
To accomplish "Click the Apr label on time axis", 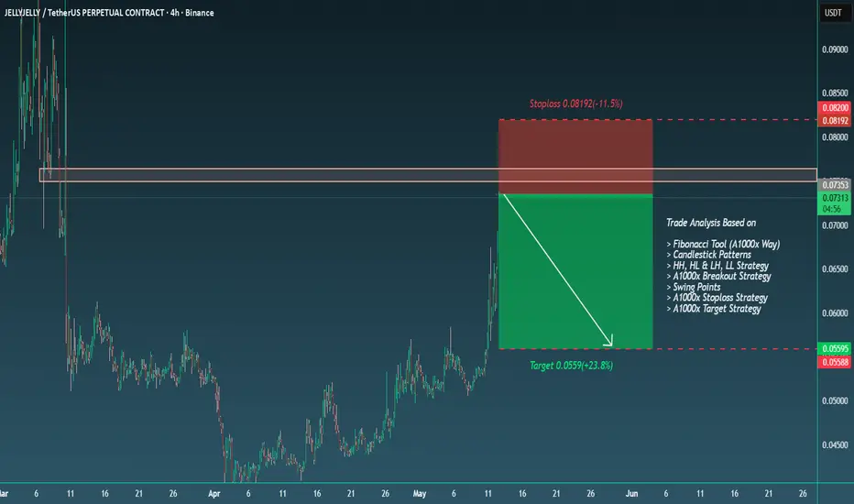I will pyautogui.click(x=214, y=494).
